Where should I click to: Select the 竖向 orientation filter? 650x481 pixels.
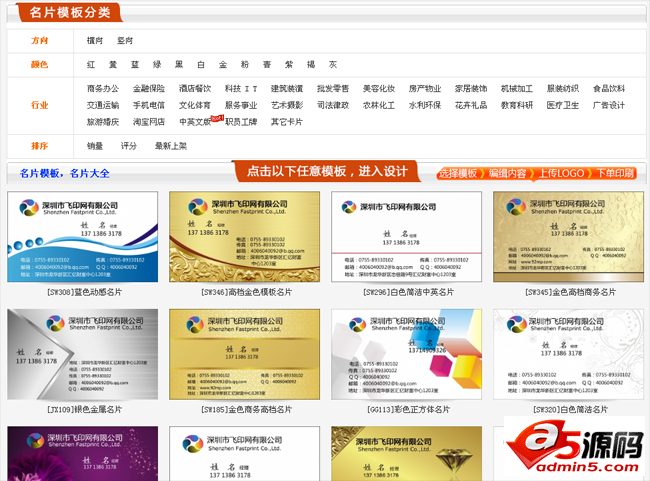(x=125, y=41)
